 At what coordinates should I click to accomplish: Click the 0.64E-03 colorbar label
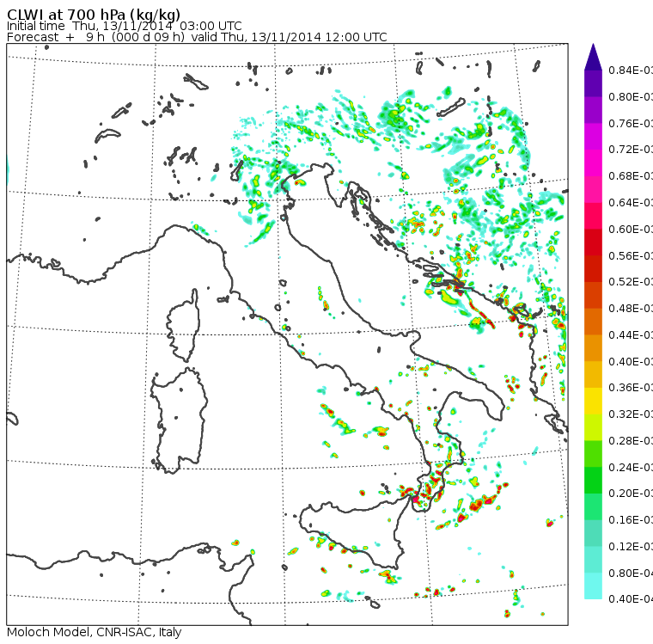coord(631,203)
